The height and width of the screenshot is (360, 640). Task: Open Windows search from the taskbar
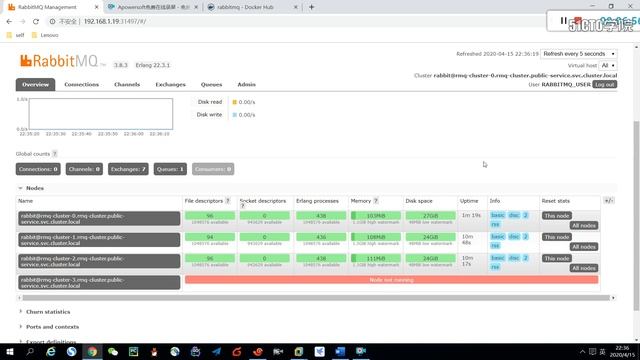click(30, 351)
